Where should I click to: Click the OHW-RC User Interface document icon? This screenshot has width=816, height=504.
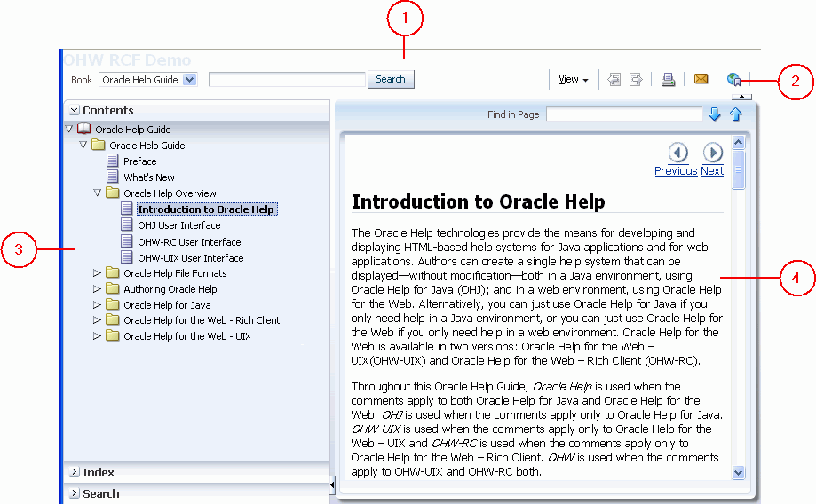pos(126,241)
